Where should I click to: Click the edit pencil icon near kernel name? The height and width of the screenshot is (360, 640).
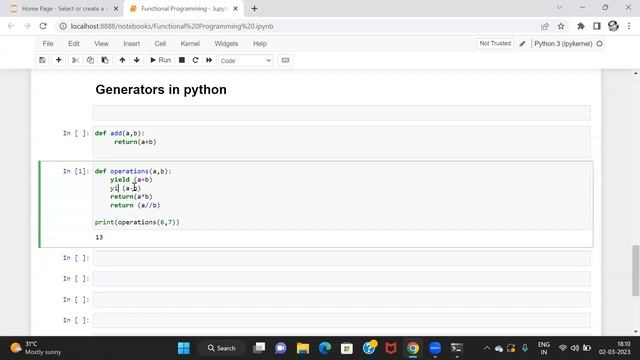pos(522,44)
